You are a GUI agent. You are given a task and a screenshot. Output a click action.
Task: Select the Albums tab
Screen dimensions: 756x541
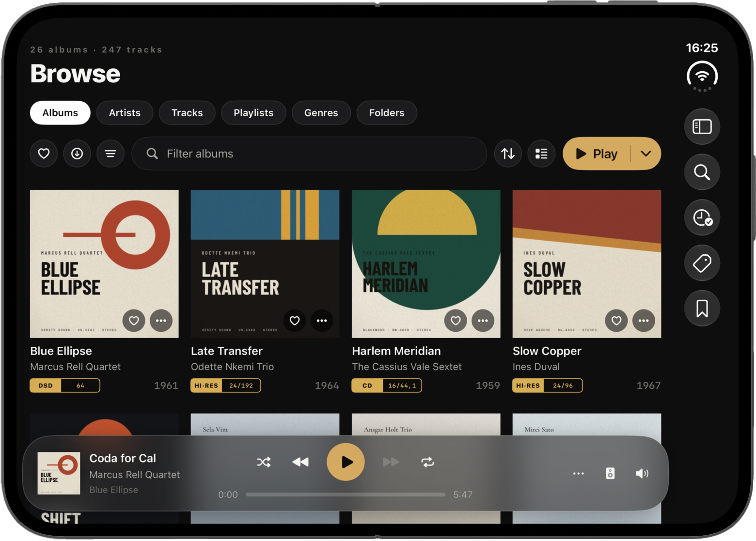point(60,113)
